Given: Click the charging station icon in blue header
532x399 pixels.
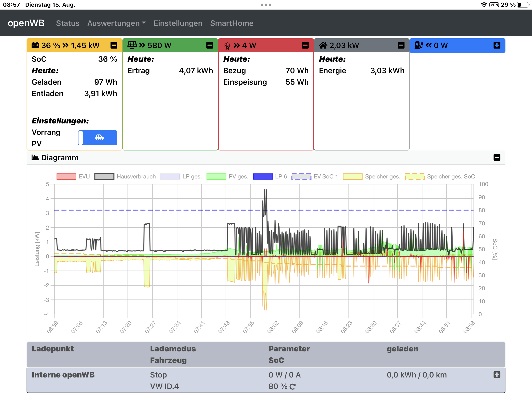Looking at the screenshot, I should tap(419, 45).
